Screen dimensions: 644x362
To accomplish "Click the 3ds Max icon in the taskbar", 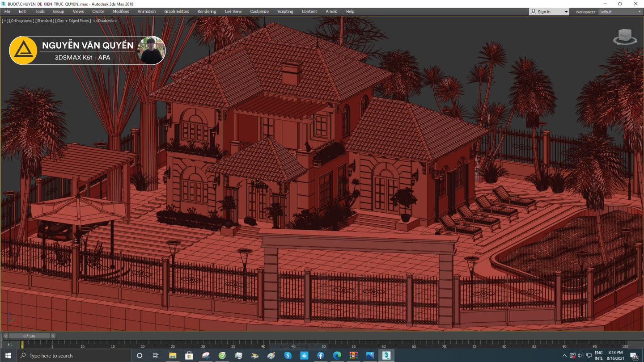I will click(x=386, y=355).
